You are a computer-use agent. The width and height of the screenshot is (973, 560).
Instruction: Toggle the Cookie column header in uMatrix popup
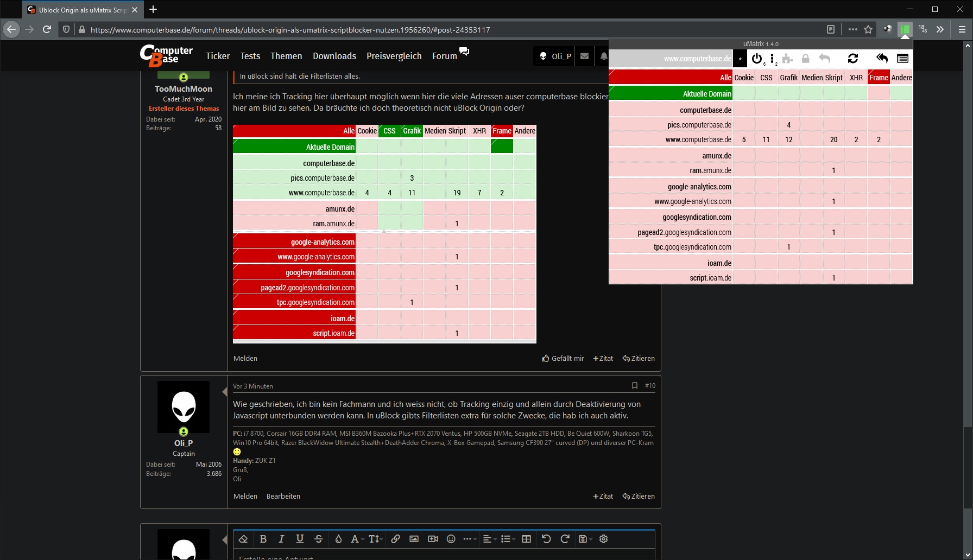(744, 78)
